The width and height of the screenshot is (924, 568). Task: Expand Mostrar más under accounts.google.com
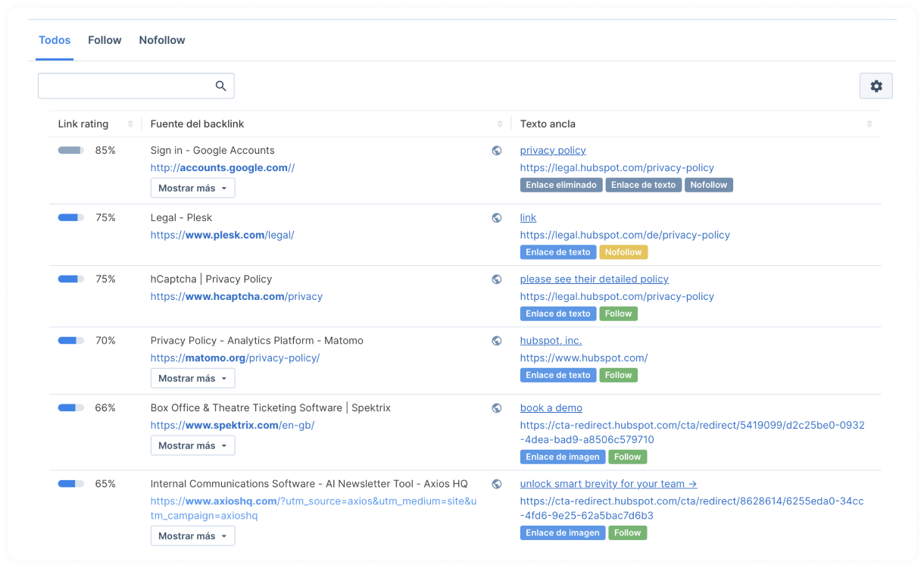193,188
